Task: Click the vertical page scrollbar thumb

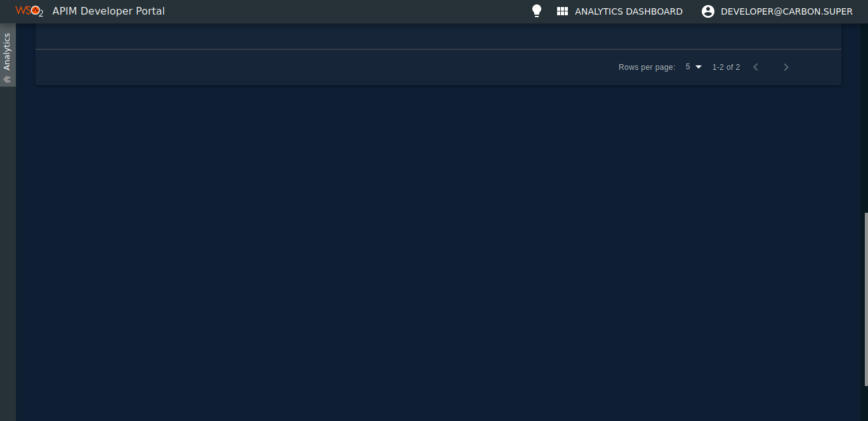Action: [865, 299]
